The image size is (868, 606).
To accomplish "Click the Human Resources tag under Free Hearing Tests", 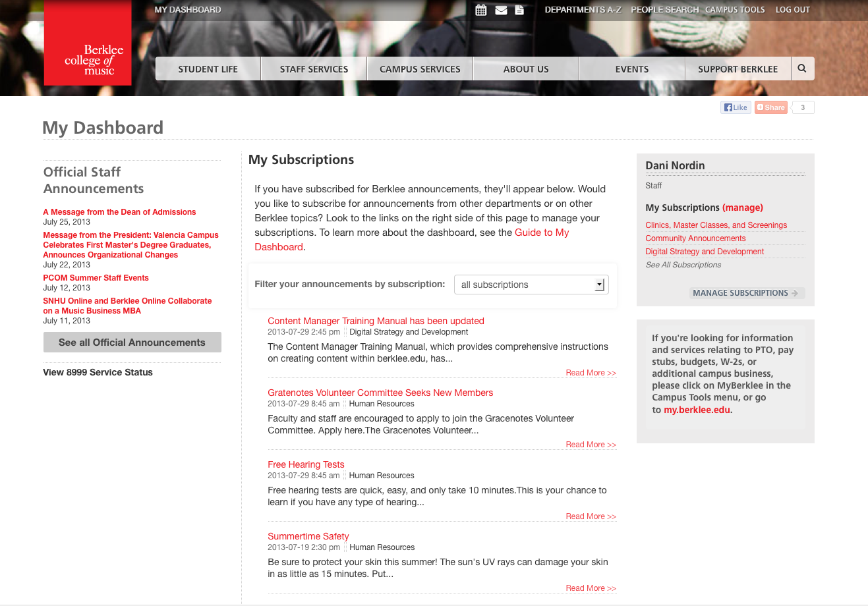I will tap(382, 476).
